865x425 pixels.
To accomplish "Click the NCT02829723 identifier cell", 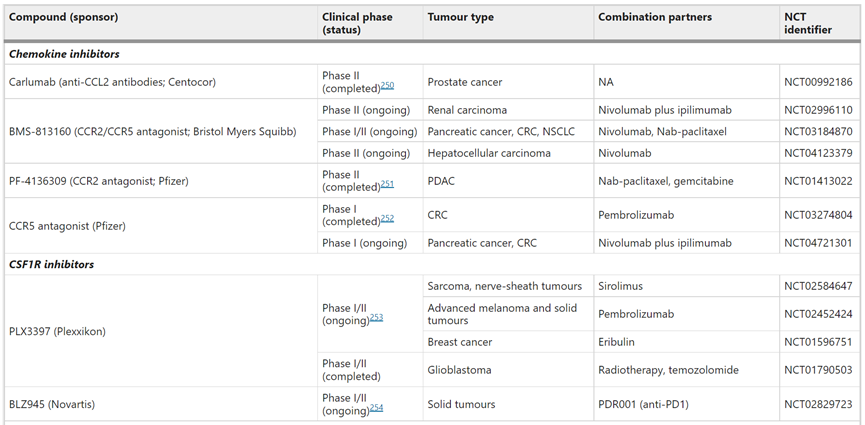I will (x=820, y=404).
